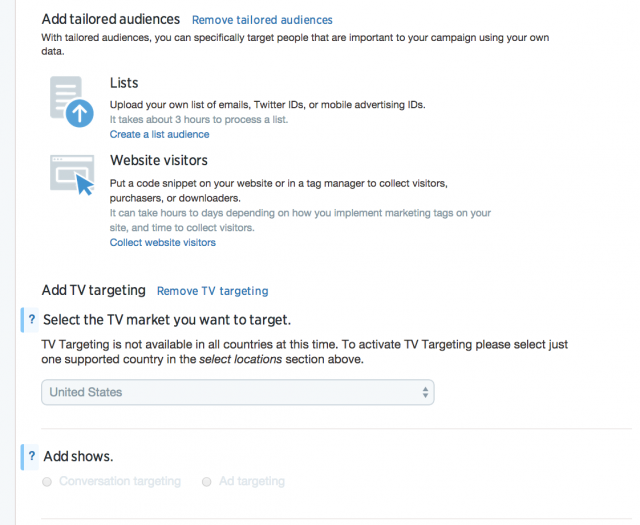
Task: Click the arrows on the country select box
Action: coord(425,392)
